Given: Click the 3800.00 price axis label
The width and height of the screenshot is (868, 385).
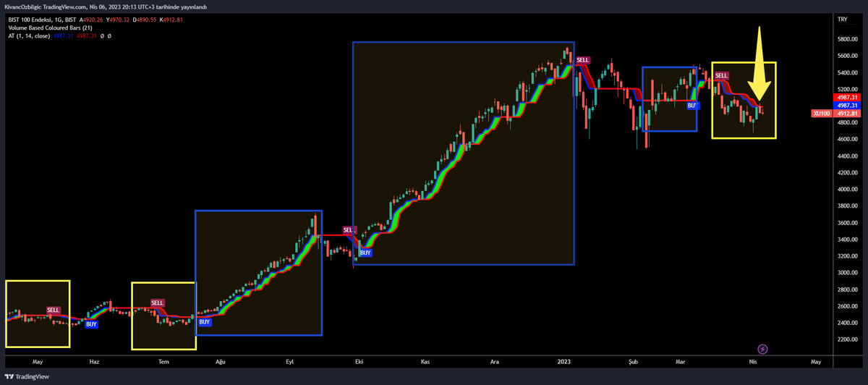Looking at the screenshot, I should [x=847, y=206].
